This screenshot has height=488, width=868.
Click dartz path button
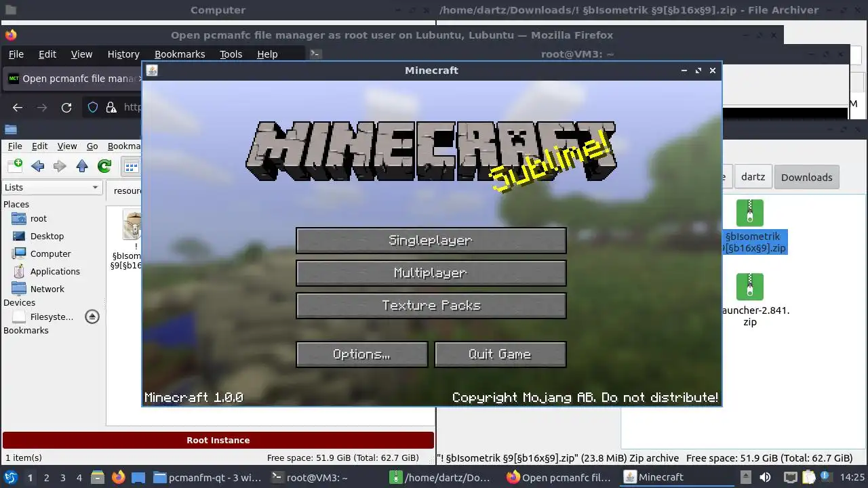tap(753, 177)
